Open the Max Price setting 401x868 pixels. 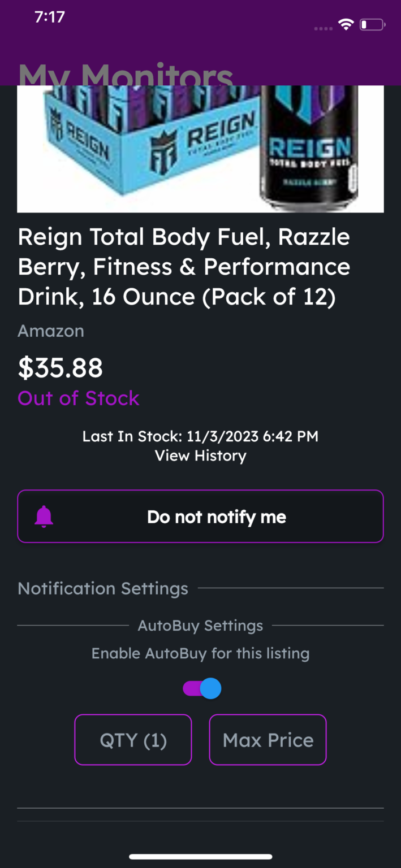point(268,740)
